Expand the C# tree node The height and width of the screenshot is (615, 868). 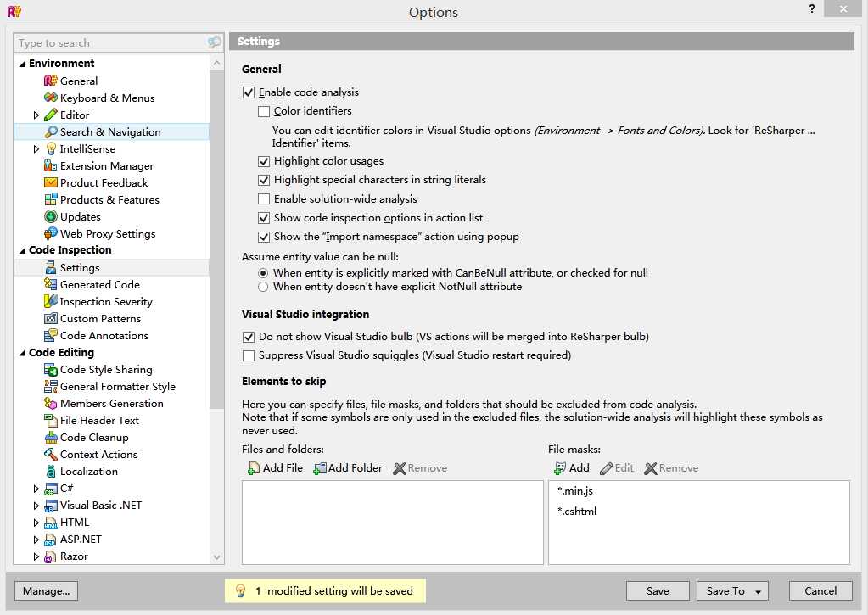pos(36,489)
